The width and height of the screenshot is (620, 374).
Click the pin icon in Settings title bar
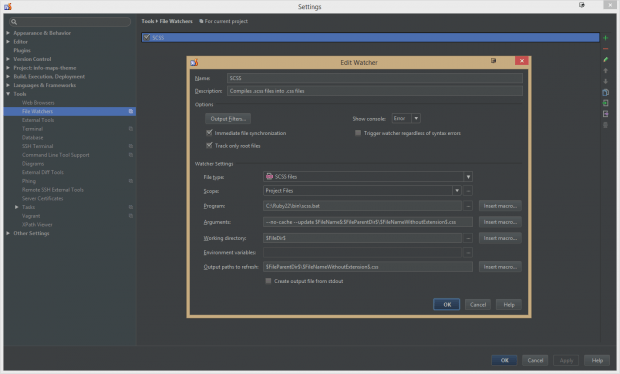tap(582, 5)
